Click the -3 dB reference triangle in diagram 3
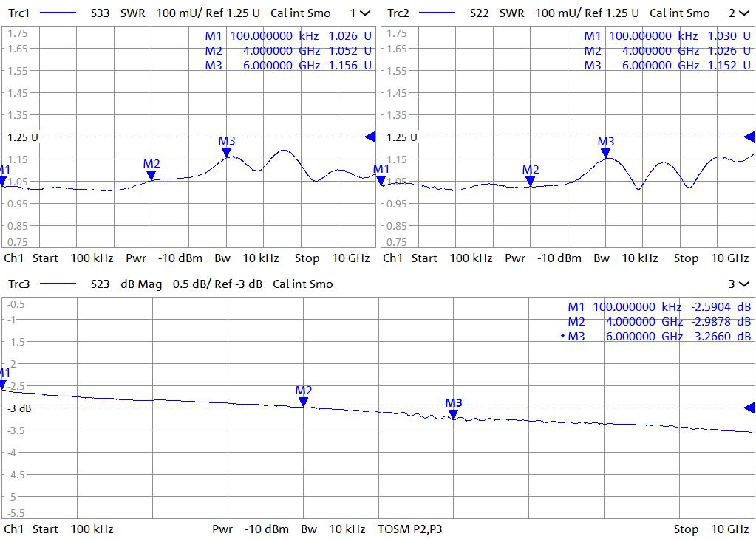The width and height of the screenshot is (756, 539). click(749, 408)
